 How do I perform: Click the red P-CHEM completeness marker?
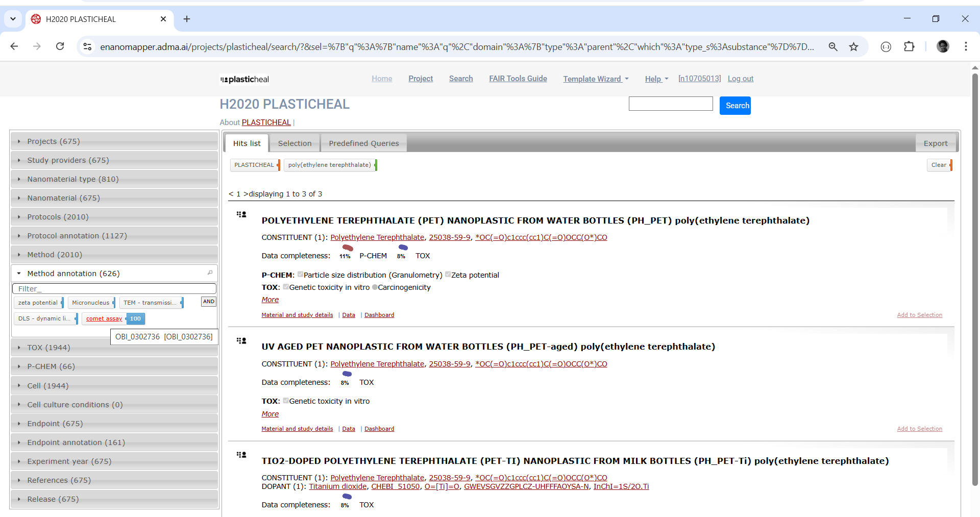click(x=348, y=248)
